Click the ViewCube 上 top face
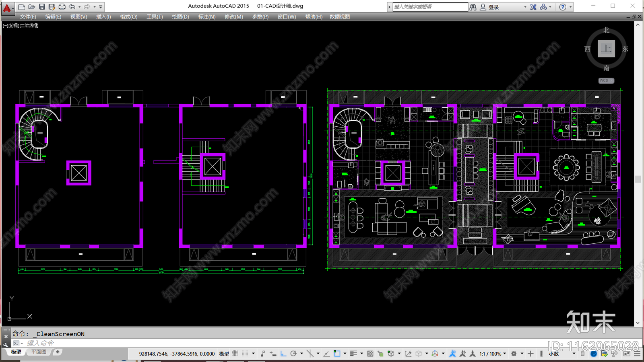Screen dimensions: 644x362 (x=606, y=49)
